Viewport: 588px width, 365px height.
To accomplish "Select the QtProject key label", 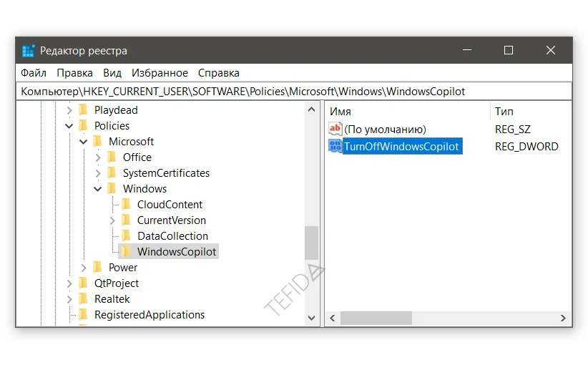I will pos(117,283).
